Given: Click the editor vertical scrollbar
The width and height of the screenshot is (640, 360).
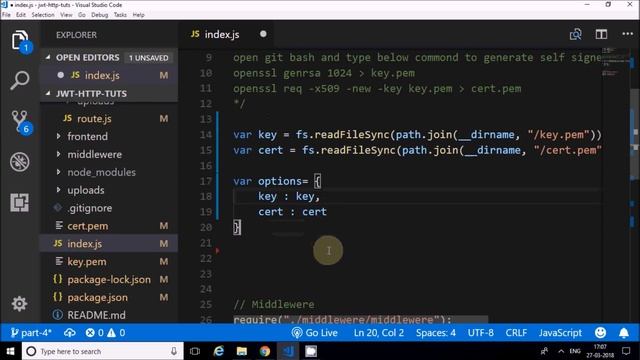Looking at the screenshot, I should tap(635, 135).
